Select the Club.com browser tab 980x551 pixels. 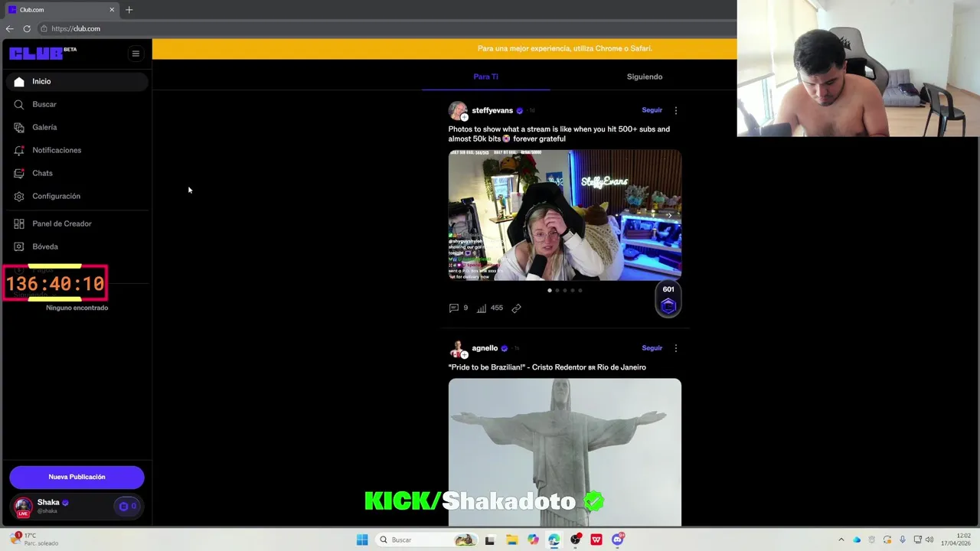61,10
